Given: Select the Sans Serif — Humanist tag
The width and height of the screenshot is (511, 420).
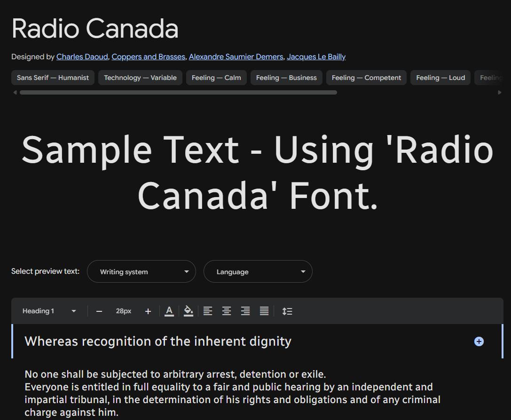Looking at the screenshot, I should (x=53, y=78).
